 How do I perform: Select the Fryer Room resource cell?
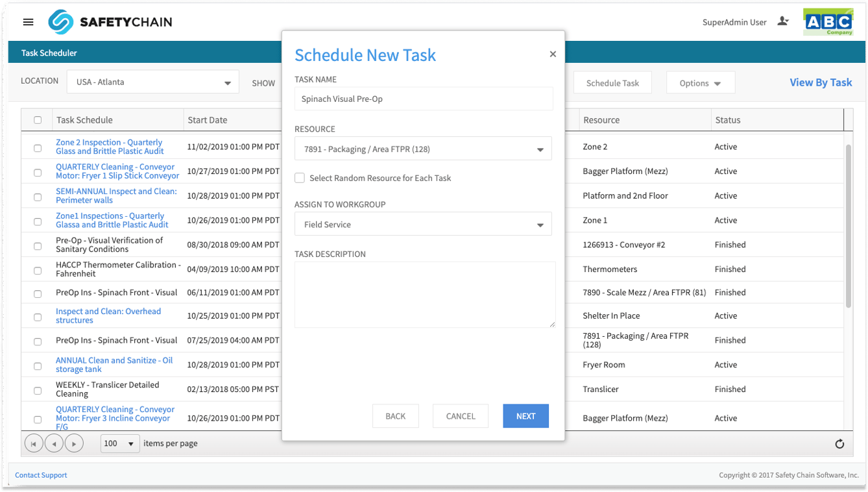(x=604, y=365)
